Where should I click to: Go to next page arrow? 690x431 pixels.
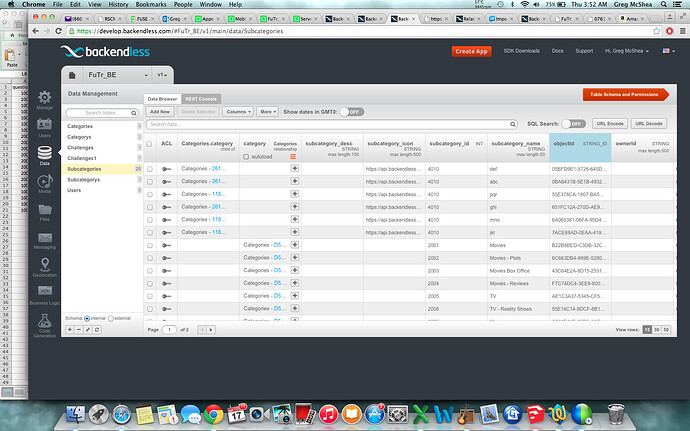pos(211,329)
